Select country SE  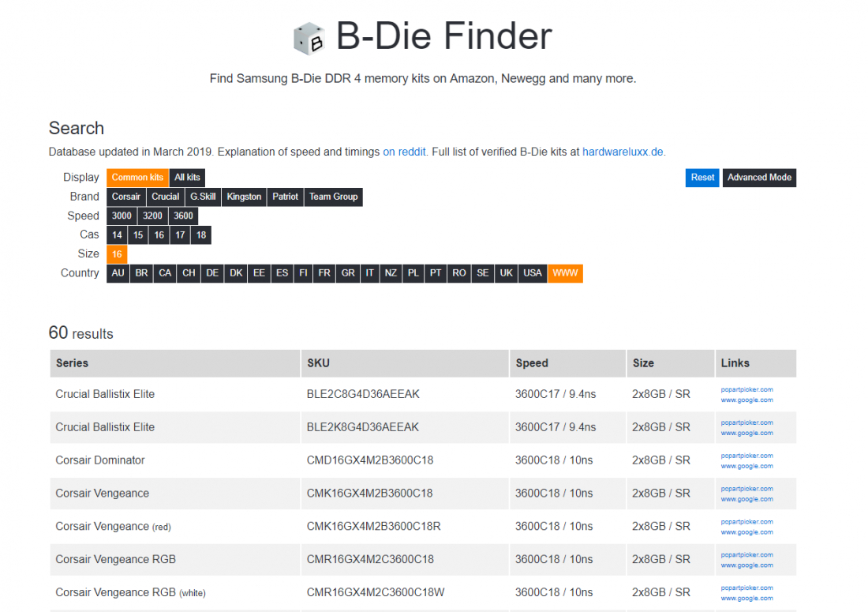[483, 273]
